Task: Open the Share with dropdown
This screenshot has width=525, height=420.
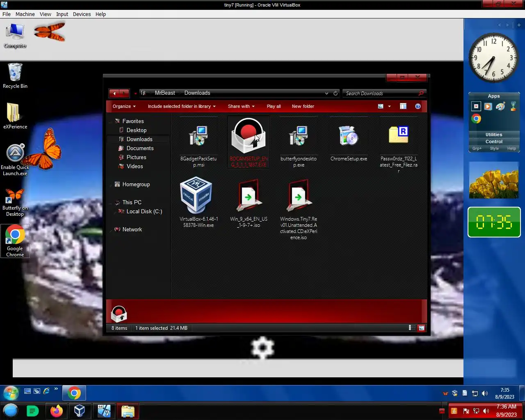Action: 241,106
